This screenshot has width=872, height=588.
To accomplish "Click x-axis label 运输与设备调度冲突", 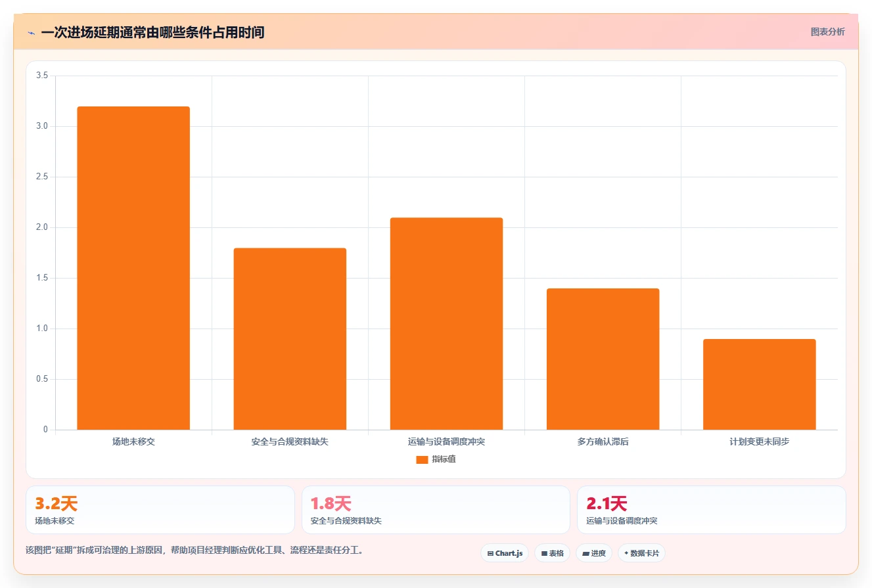I will pyautogui.click(x=446, y=441).
